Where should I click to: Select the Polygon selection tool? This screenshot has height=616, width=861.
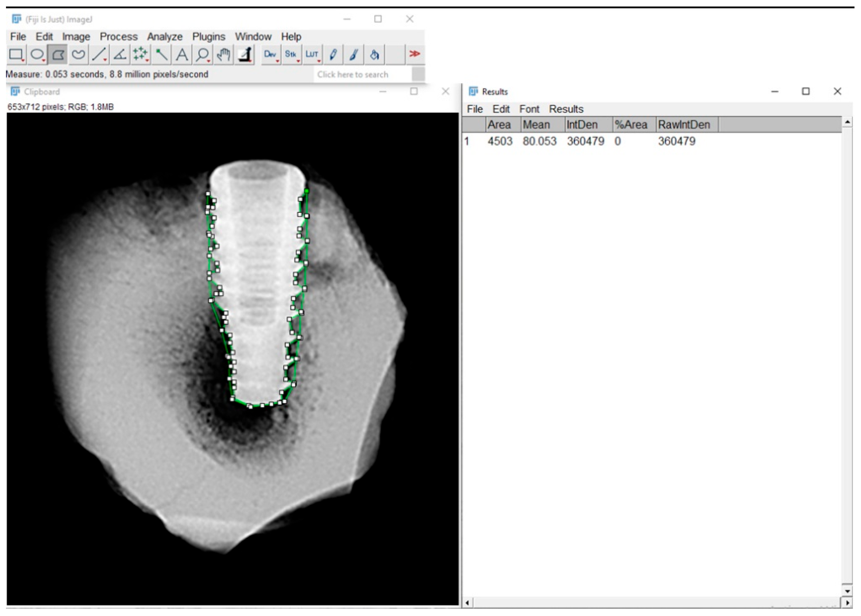(x=58, y=55)
